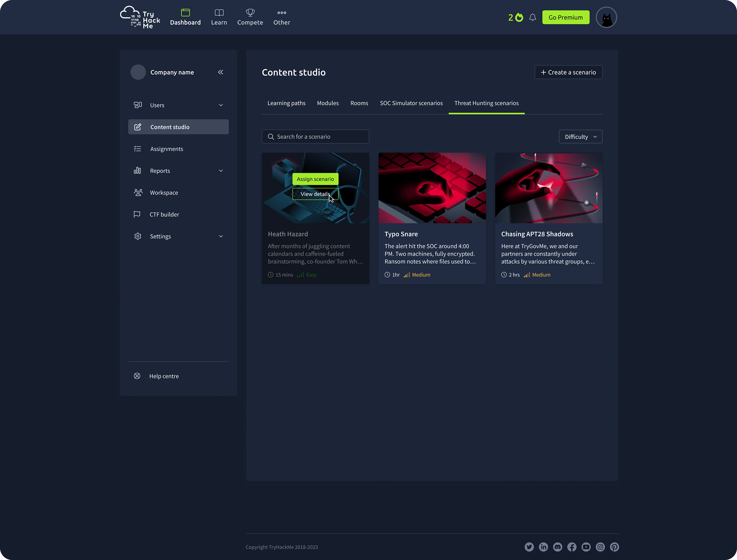Open the Learn nav item
737x560 pixels.
point(219,17)
